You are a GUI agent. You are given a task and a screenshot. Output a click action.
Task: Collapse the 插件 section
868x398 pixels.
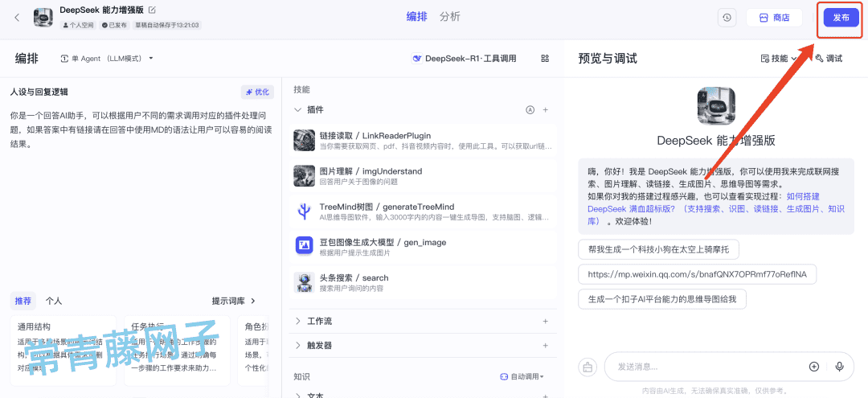298,109
